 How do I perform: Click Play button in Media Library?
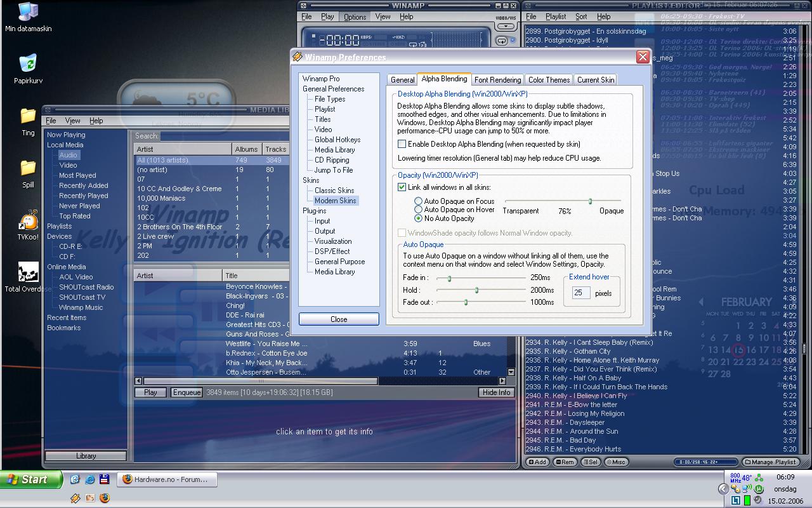150,392
